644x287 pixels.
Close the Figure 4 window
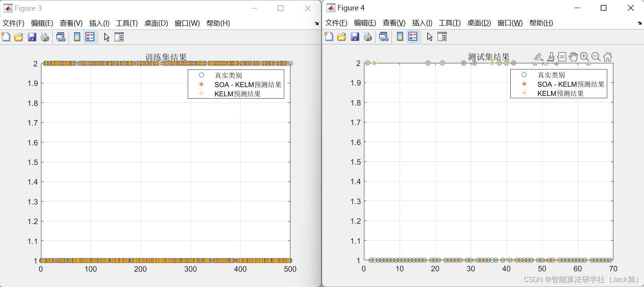631,8
